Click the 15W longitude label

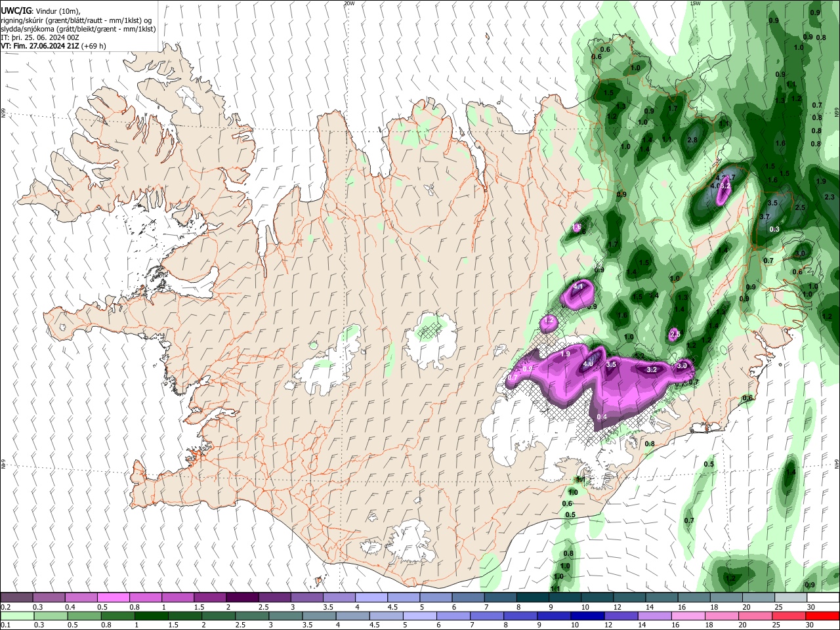[x=696, y=3]
